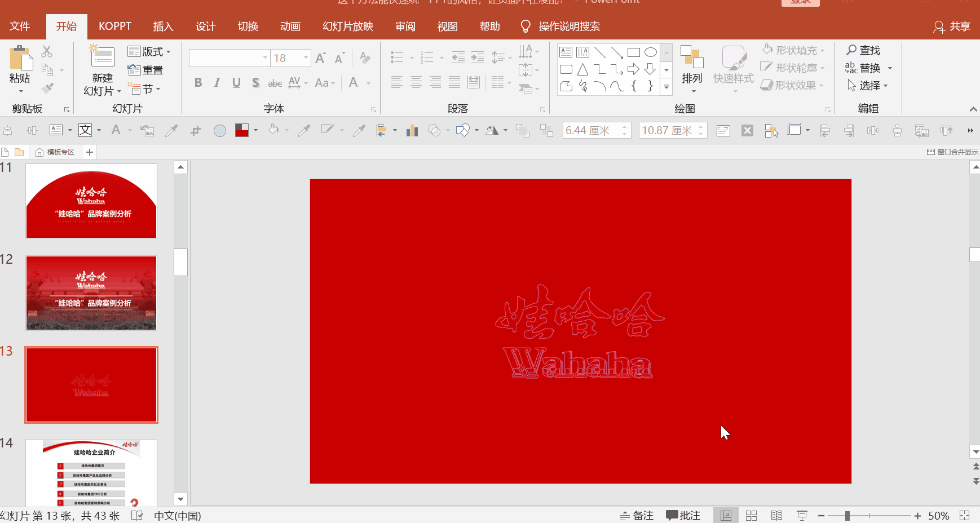This screenshot has width=980, height=523.
Task: Collapse the ribbon arrow
Action: [973, 109]
